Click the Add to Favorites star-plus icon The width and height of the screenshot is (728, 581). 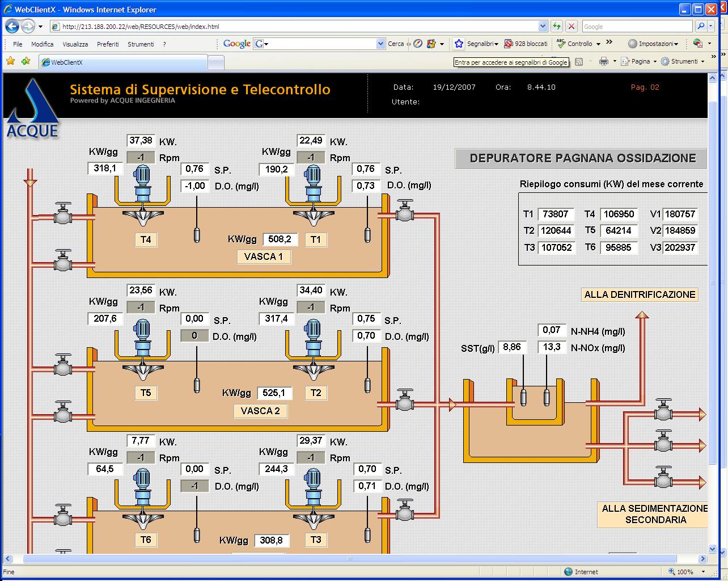(x=26, y=61)
